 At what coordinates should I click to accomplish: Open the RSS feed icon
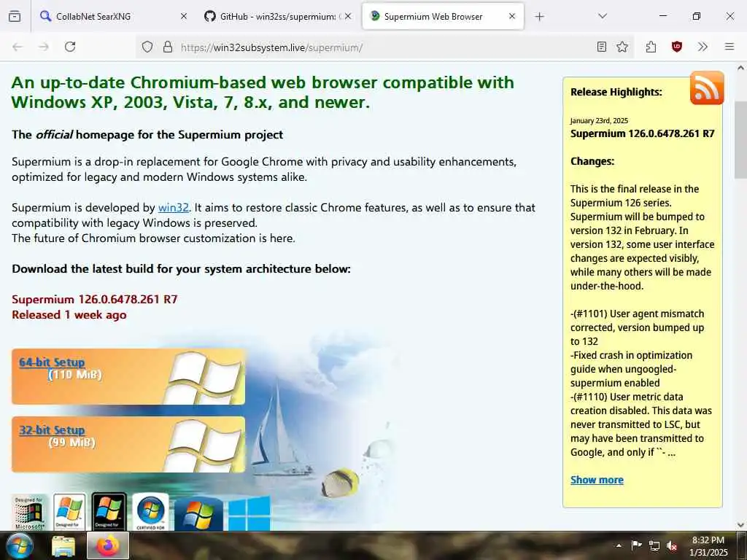[706, 87]
